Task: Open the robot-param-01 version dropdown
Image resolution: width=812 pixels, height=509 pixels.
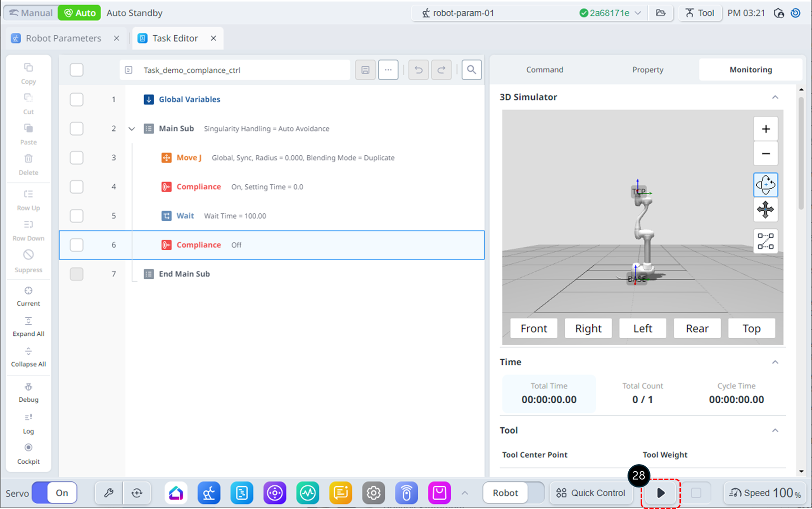Action: tap(637, 13)
